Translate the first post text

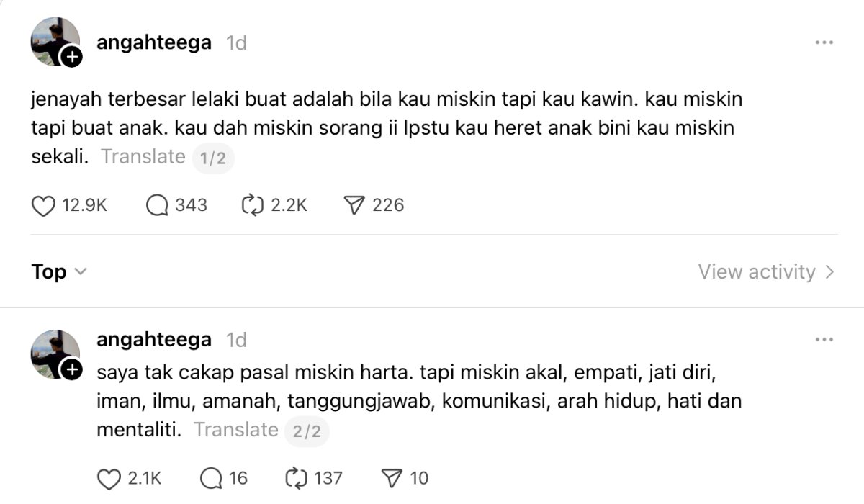click(143, 156)
